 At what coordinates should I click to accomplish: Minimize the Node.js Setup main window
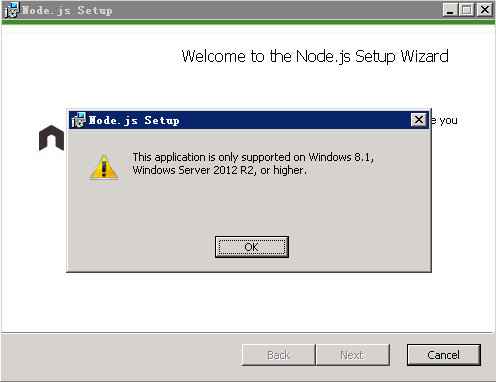coord(450,10)
